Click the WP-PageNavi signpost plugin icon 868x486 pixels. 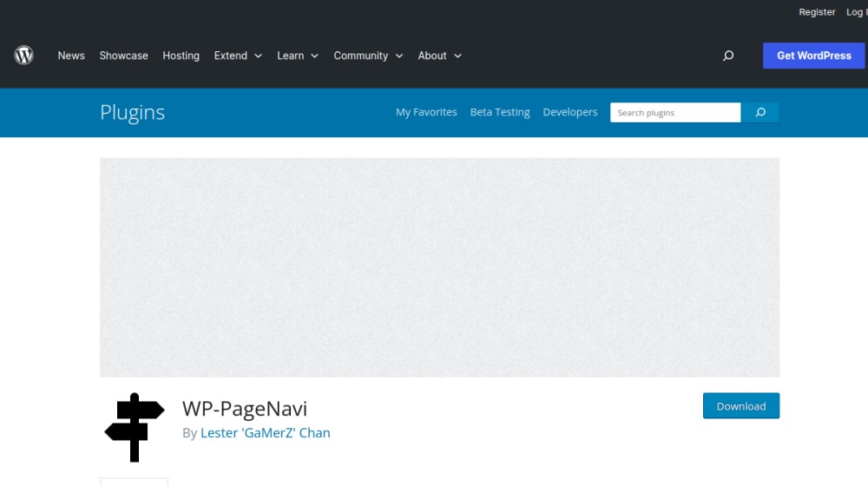point(135,427)
